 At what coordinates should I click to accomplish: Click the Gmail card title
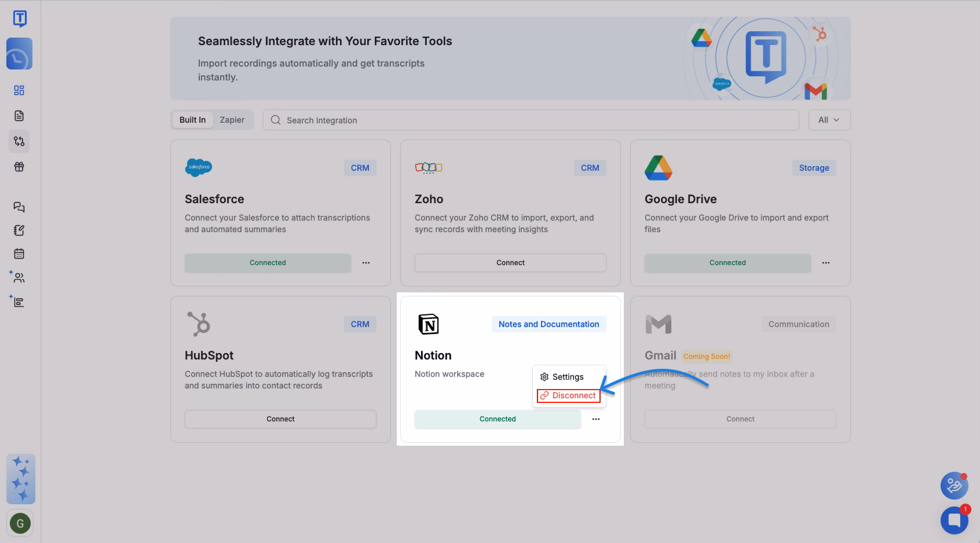[x=660, y=355]
